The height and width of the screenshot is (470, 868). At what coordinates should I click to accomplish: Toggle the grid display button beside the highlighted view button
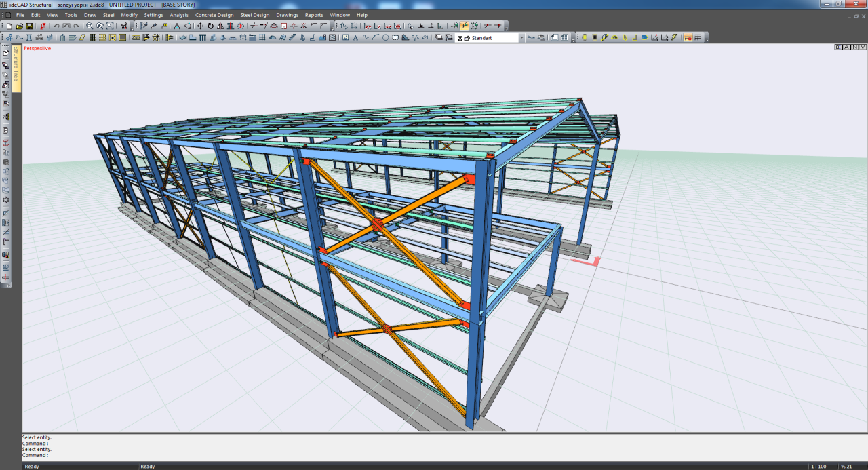[x=697, y=38]
